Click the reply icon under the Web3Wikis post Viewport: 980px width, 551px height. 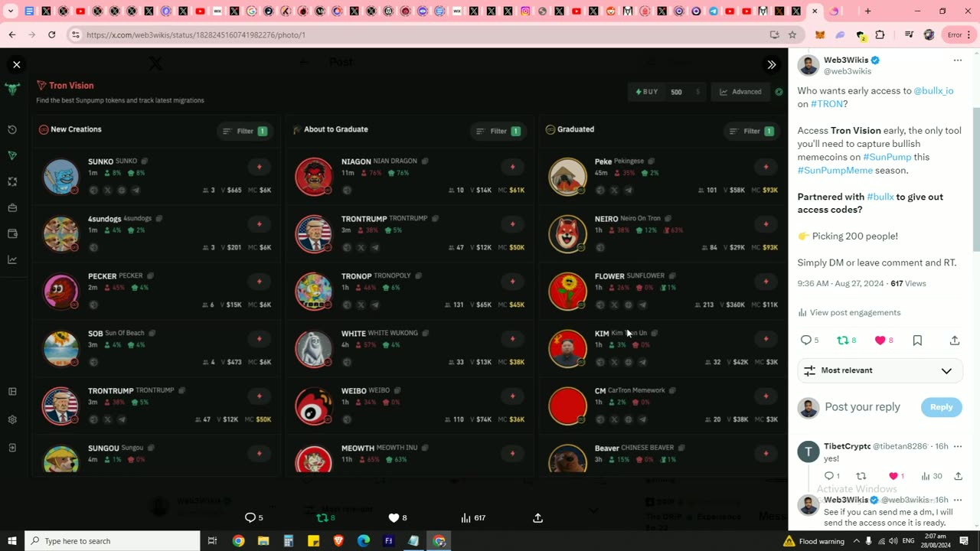tap(805, 341)
